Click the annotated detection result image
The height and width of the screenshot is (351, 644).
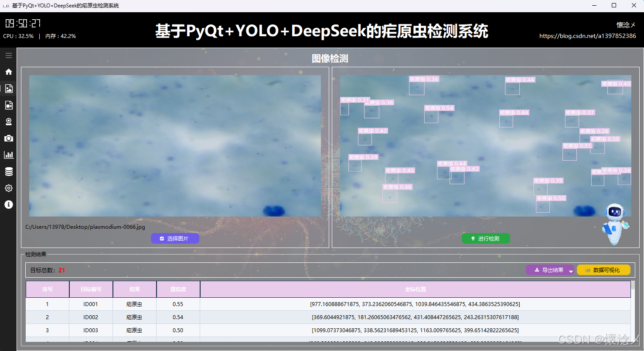coord(486,146)
